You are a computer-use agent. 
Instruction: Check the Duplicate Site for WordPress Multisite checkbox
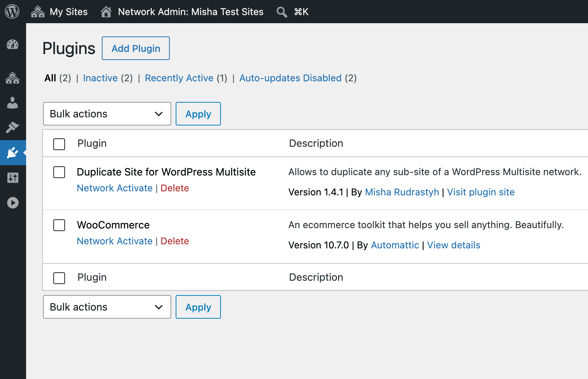click(x=59, y=172)
